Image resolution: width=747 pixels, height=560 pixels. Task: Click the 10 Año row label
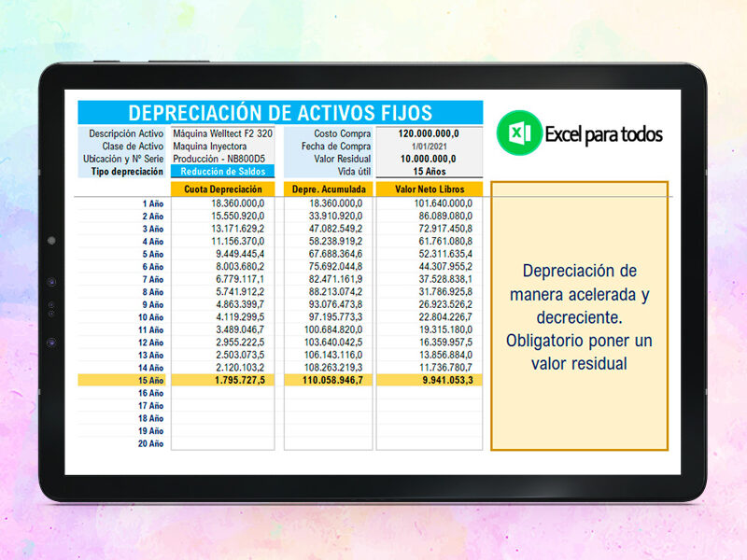click(150, 317)
